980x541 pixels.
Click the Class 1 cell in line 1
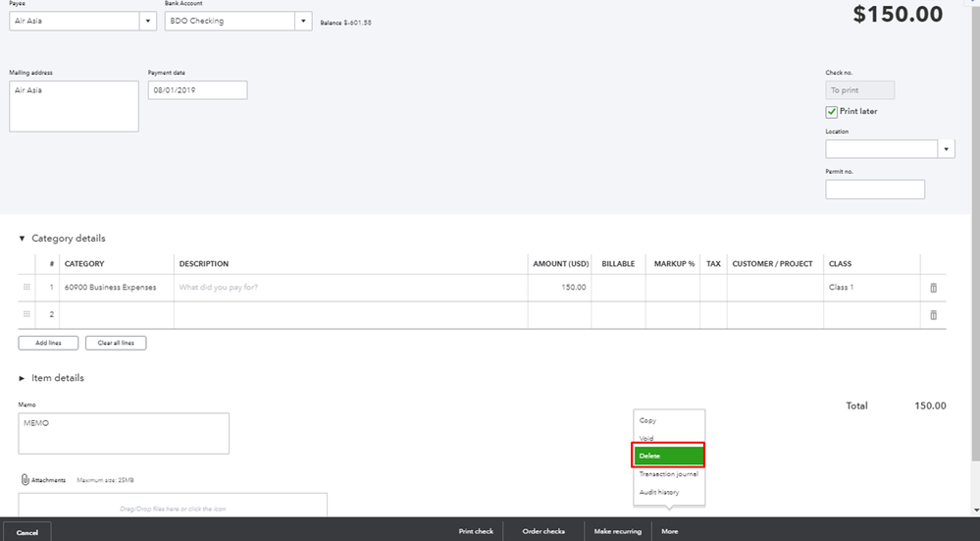coord(872,288)
